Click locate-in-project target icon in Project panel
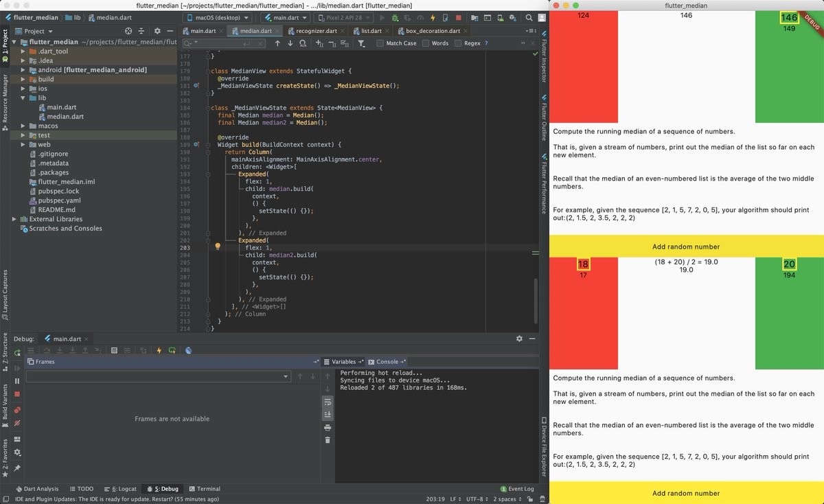Viewport: 824px width, 504px height. pyautogui.click(x=128, y=31)
